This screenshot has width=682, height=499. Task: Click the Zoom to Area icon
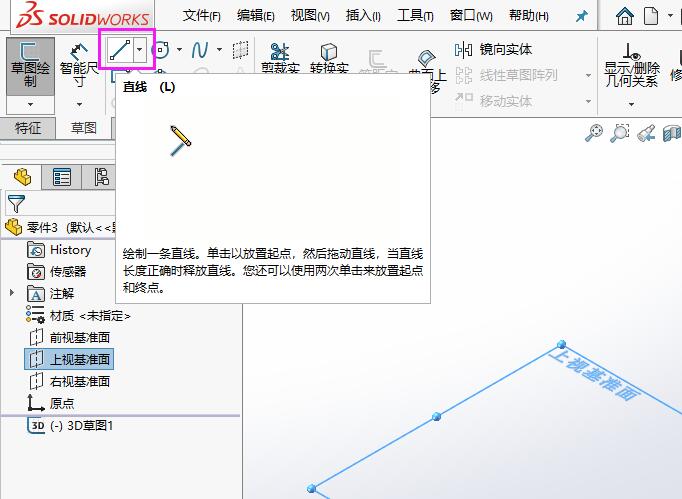tap(620, 133)
